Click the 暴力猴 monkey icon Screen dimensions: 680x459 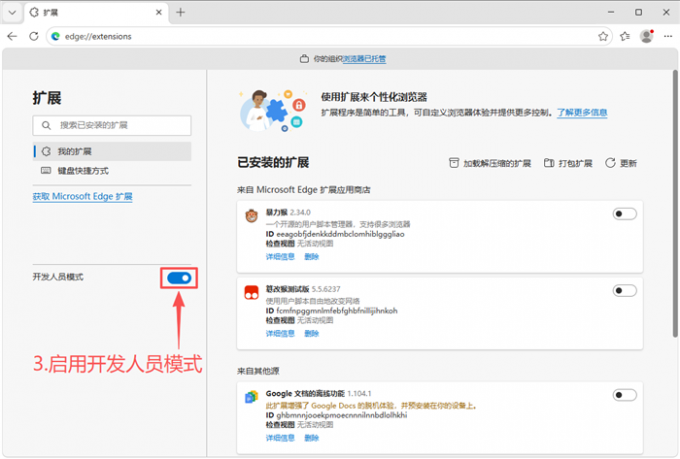tap(252, 216)
